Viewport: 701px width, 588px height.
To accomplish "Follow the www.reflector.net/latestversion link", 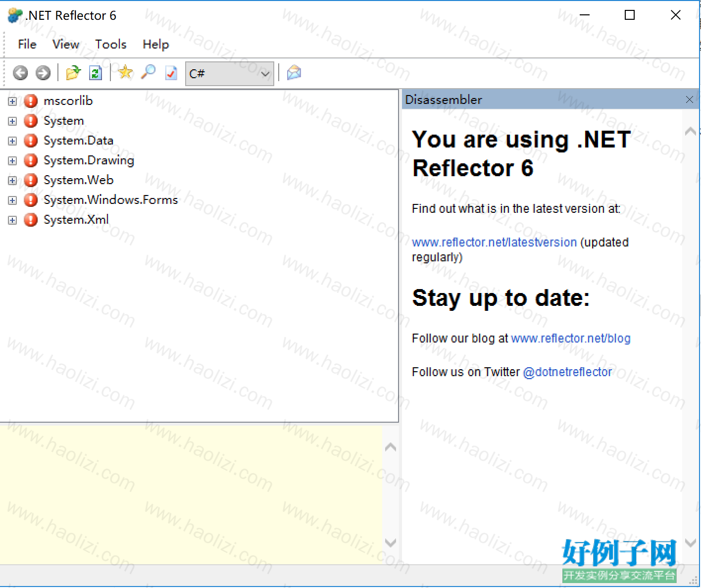I will coord(495,243).
